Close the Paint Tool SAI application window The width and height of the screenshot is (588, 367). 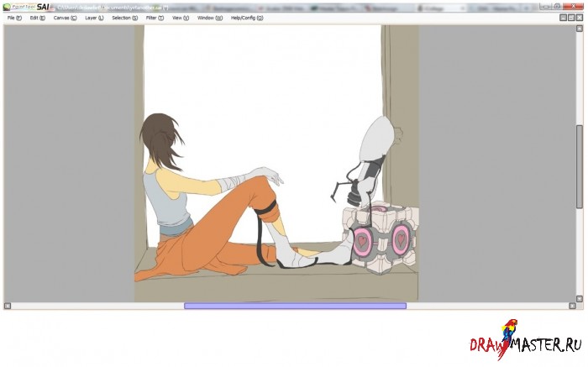(574, 7)
